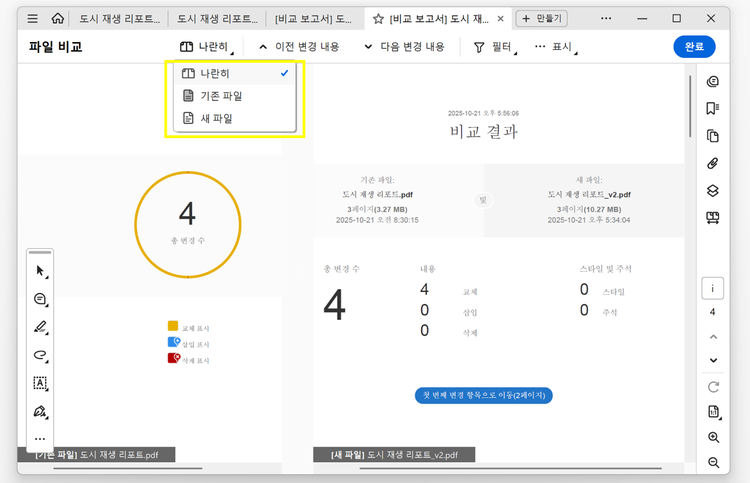
Task: Click the blue 삽입 표시 swatch
Action: pyautogui.click(x=174, y=342)
